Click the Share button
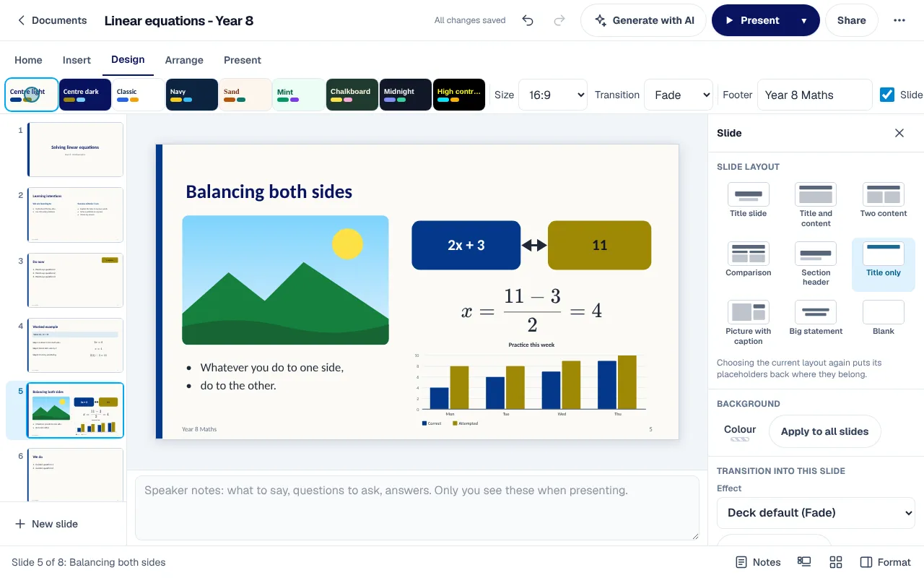 coord(851,20)
